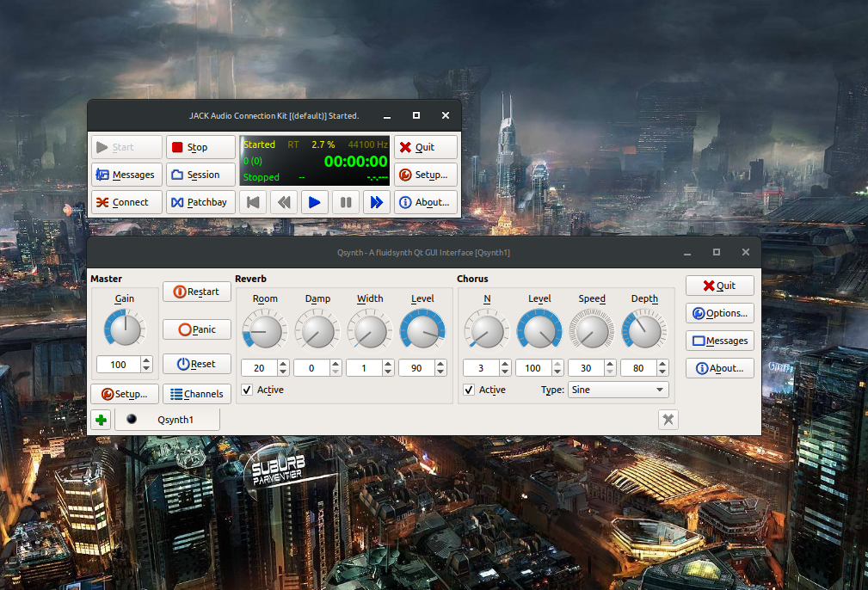The image size is (868, 590).
Task: Decrease Reverb Room with down arrow
Action: coord(283,372)
